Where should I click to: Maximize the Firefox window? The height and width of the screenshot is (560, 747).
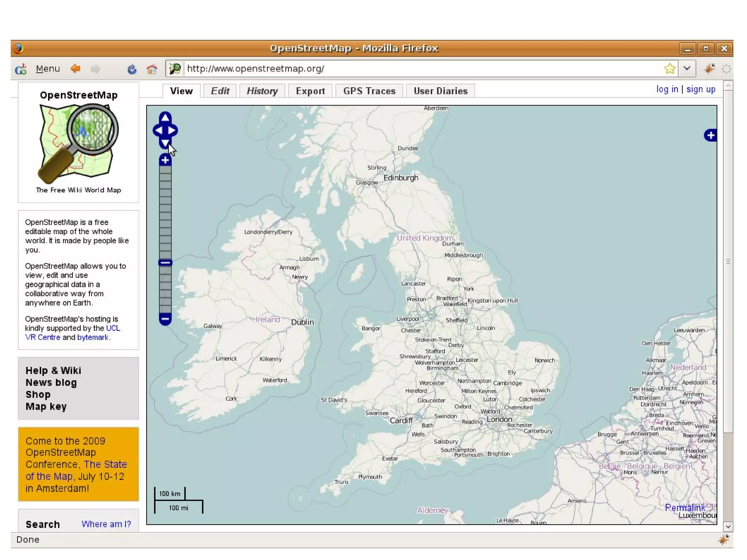click(x=706, y=49)
